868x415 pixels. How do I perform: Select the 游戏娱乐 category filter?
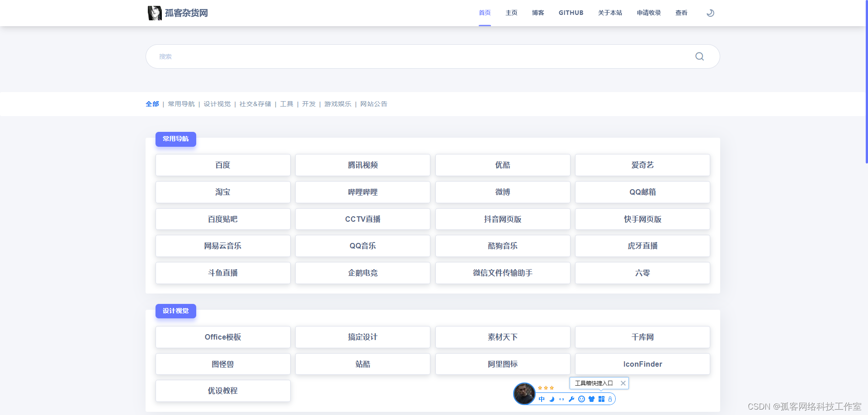click(338, 104)
